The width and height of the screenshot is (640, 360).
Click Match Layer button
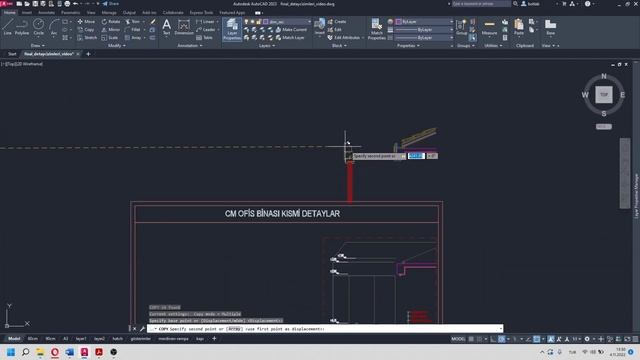(290, 38)
